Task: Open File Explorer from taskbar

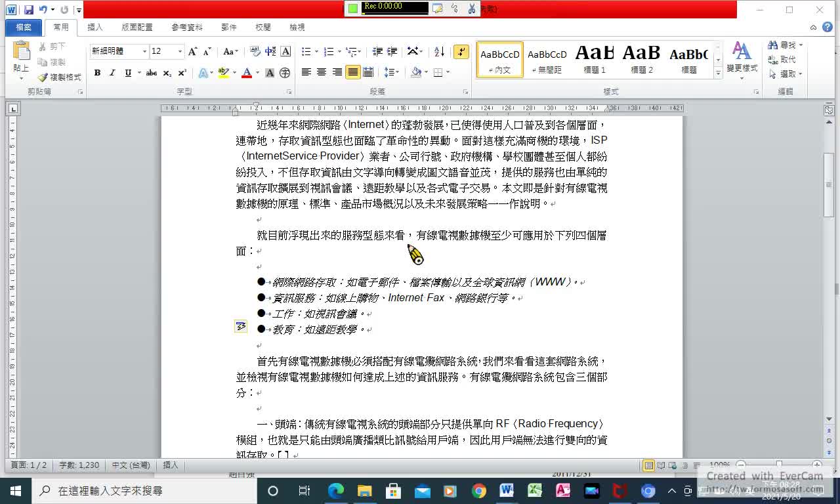Action: (364, 491)
